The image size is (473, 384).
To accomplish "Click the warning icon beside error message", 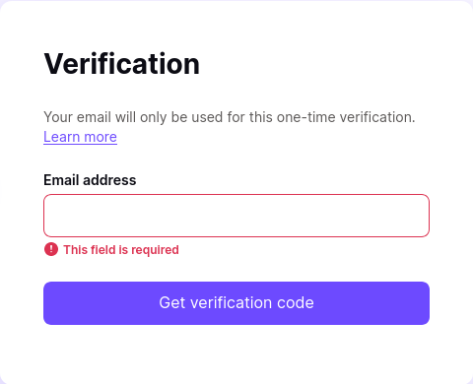I will coord(51,249).
